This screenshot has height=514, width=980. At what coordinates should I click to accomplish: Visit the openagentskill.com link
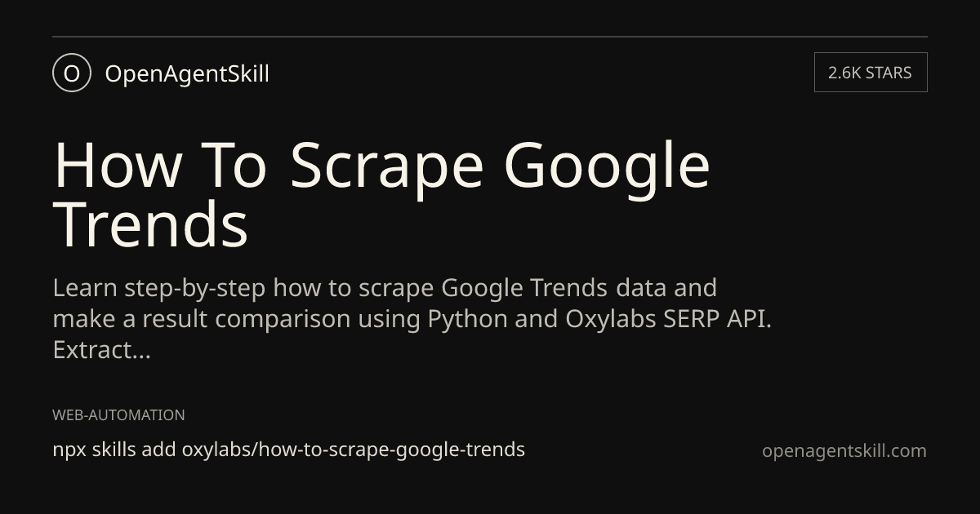point(844,451)
